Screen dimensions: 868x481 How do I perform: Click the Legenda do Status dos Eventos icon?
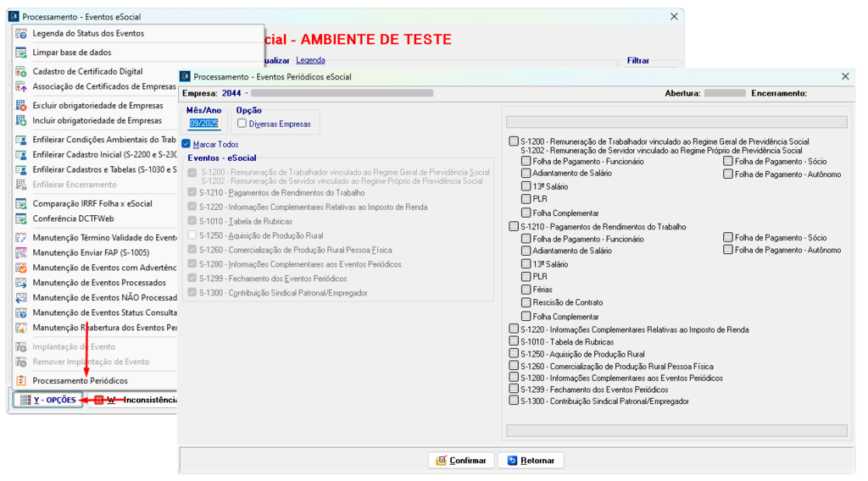pyautogui.click(x=21, y=34)
